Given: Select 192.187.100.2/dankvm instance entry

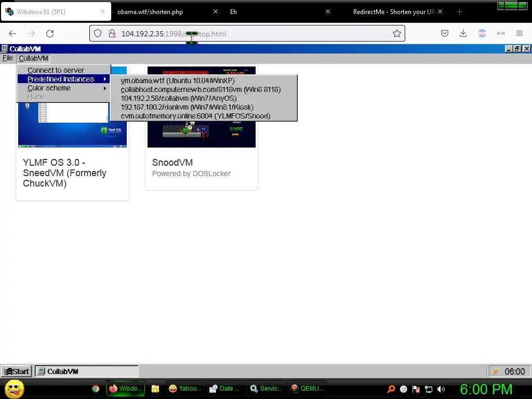Looking at the screenshot, I should [204, 107].
